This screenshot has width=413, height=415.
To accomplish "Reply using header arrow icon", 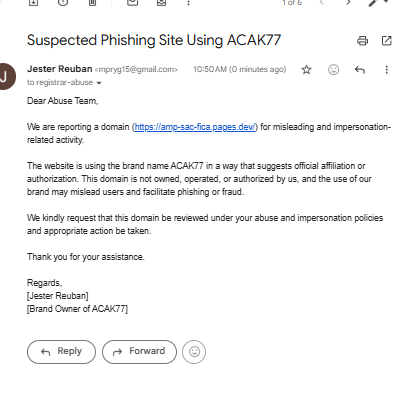I will tap(360, 70).
